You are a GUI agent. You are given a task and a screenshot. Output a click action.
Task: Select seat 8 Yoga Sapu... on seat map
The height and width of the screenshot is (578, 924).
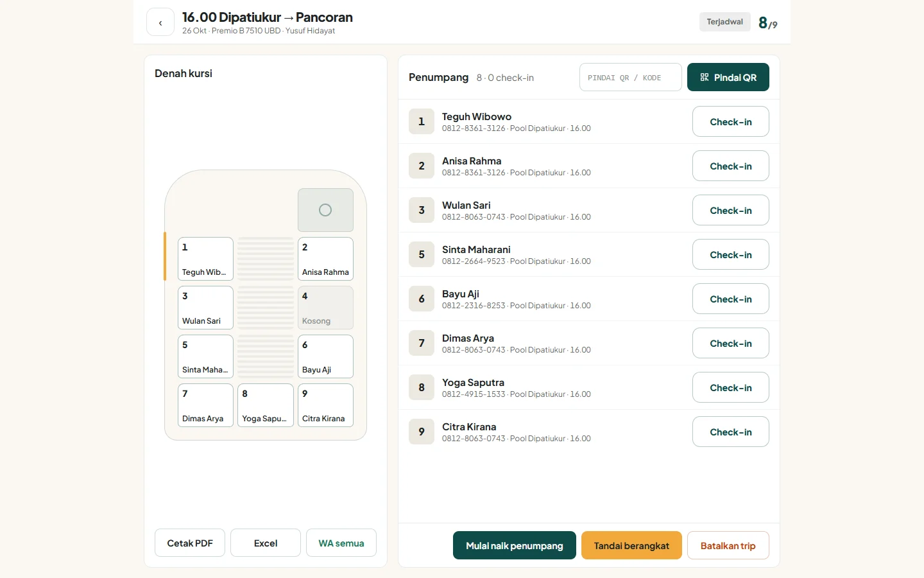[x=266, y=405]
